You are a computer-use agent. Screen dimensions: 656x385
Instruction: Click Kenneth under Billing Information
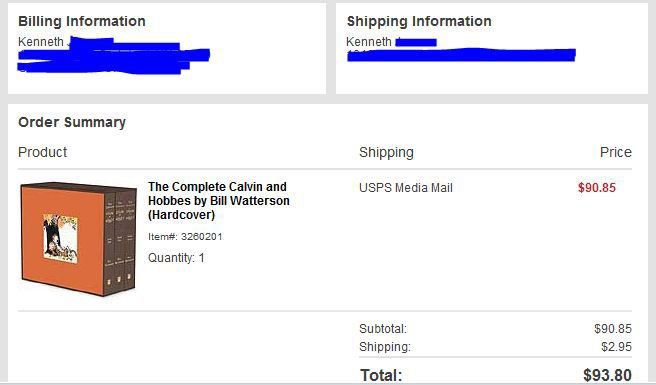(41, 42)
